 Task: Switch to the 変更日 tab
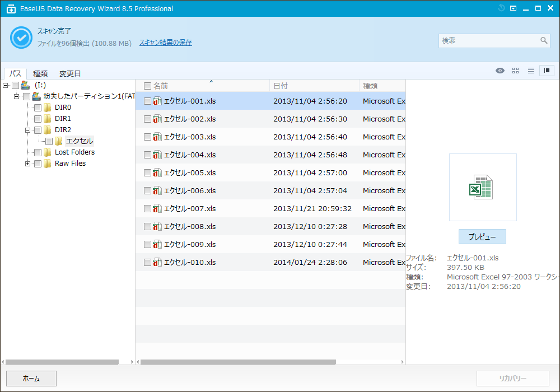coord(70,73)
